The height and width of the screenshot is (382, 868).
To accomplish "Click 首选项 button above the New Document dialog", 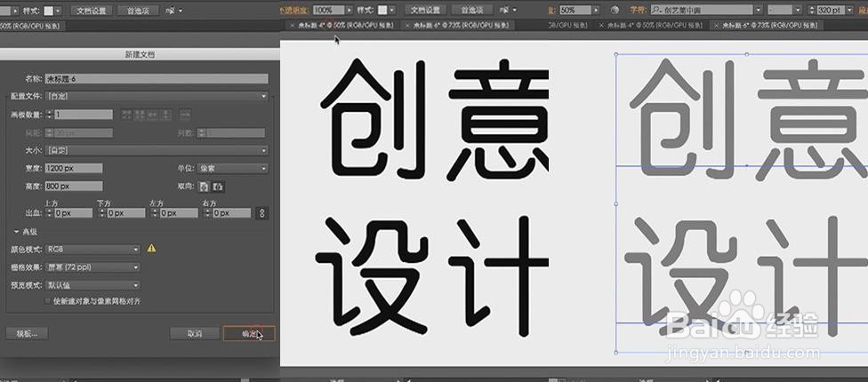I will [138, 10].
